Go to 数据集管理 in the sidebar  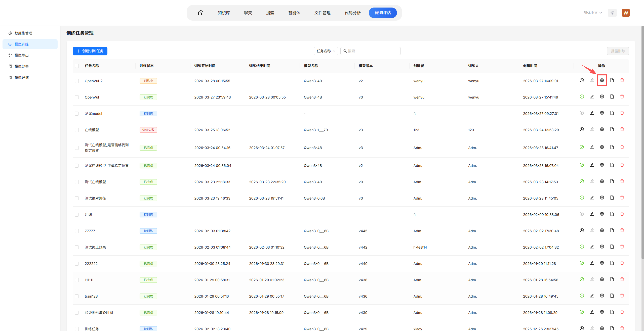[23, 33]
